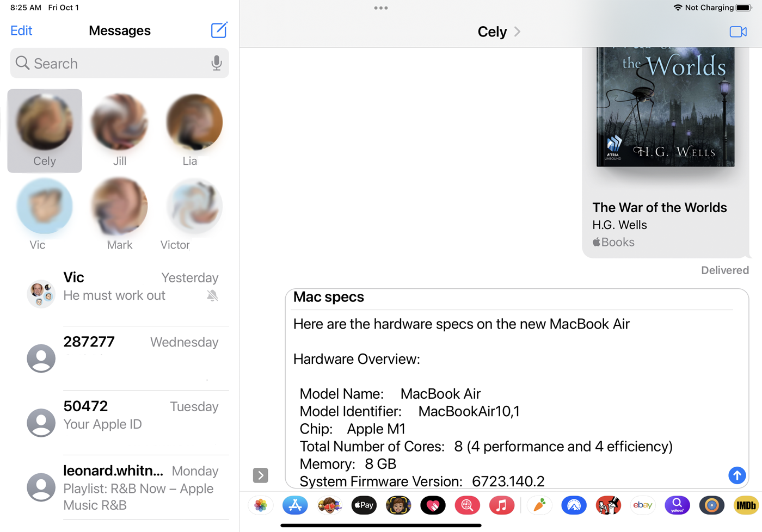Open Apple Pay in the app drawer

364,505
